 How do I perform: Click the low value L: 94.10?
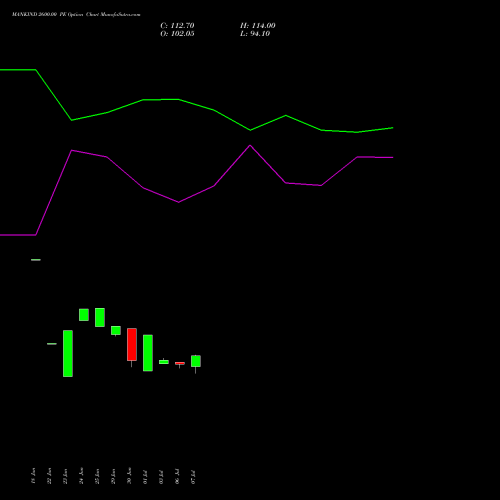pos(255,34)
